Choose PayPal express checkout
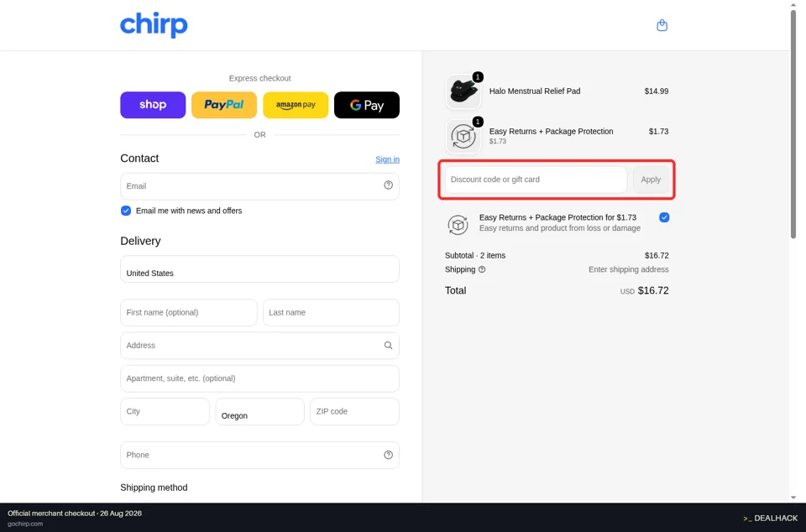The width and height of the screenshot is (806, 532). [224, 105]
